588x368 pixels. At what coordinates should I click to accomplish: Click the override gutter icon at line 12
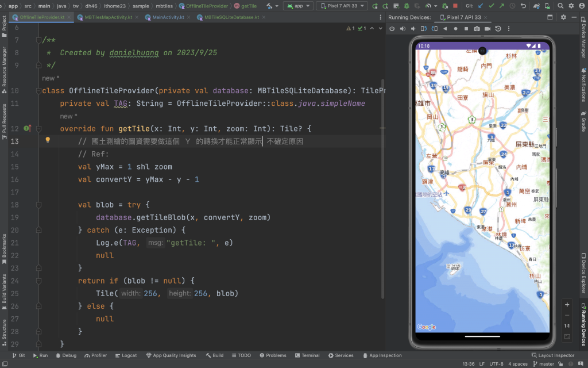28,128
